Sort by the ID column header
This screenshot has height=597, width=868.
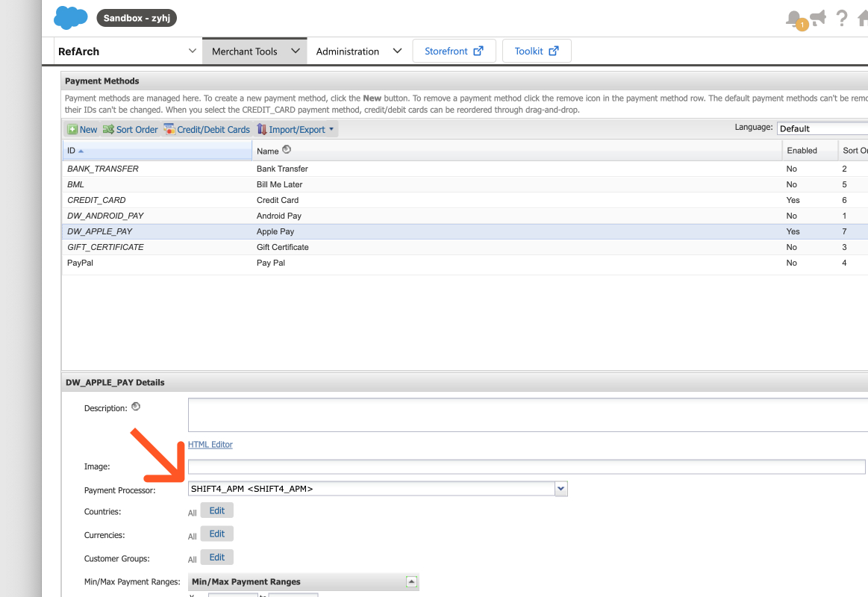point(157,151)
